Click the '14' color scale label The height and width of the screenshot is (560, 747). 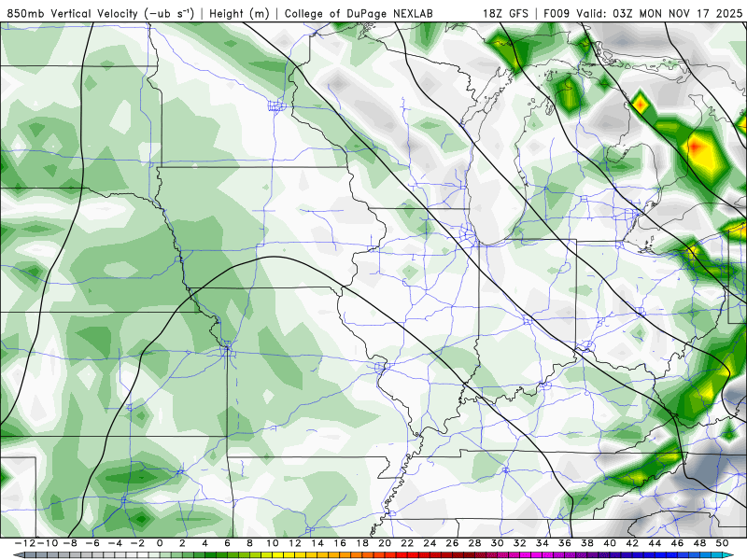pyautogui.click(x=317, y=543)
